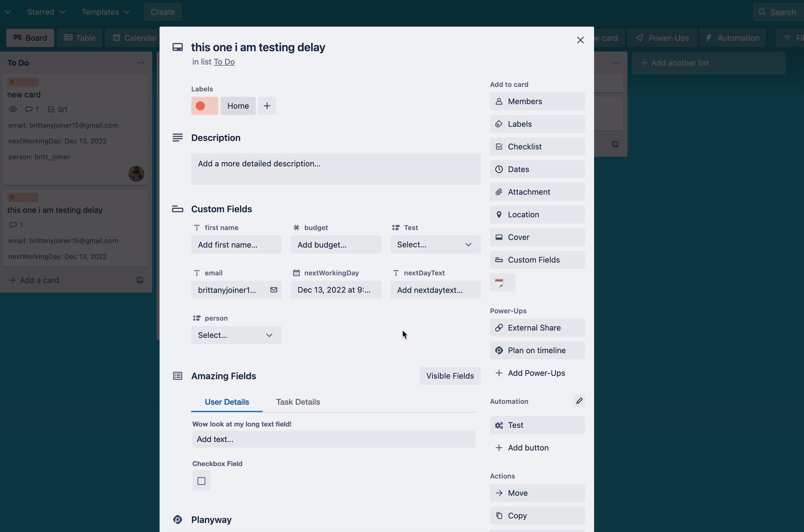Viewport: 804px width, 532px height.
Task: Expand the Starred menu in the top bar
Action: point(46,12)
